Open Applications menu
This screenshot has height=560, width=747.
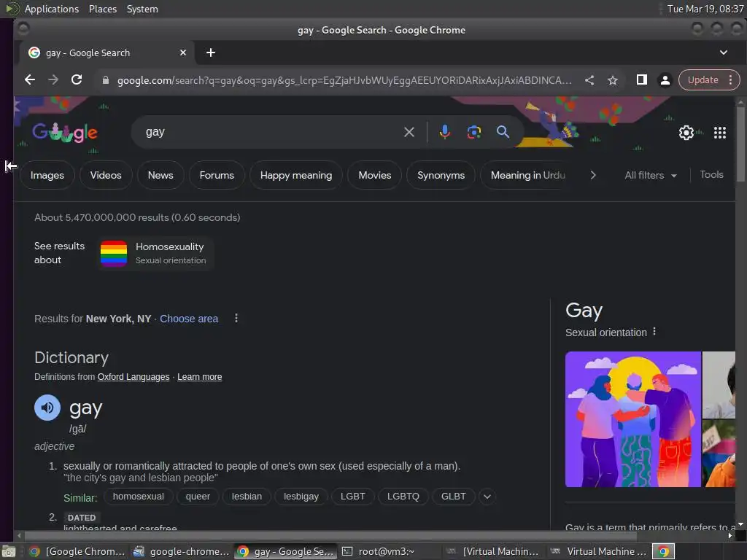tap(52, 9)
